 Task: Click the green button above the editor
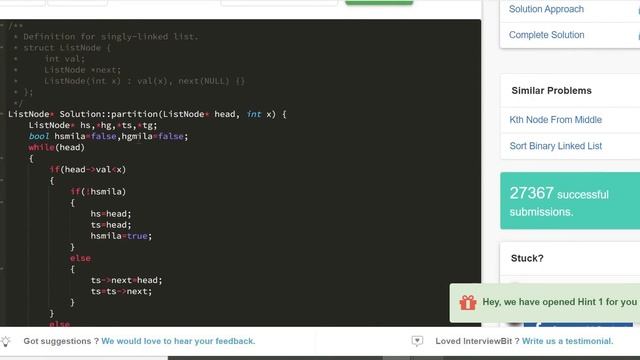tap(379, 2)
